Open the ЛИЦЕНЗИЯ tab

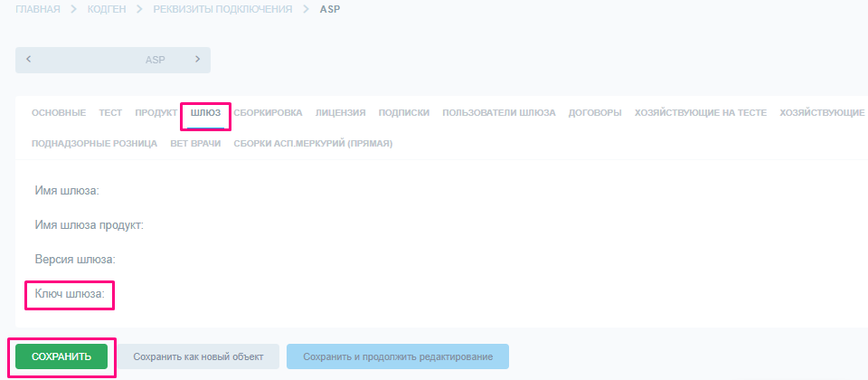(x=341, y=112)
